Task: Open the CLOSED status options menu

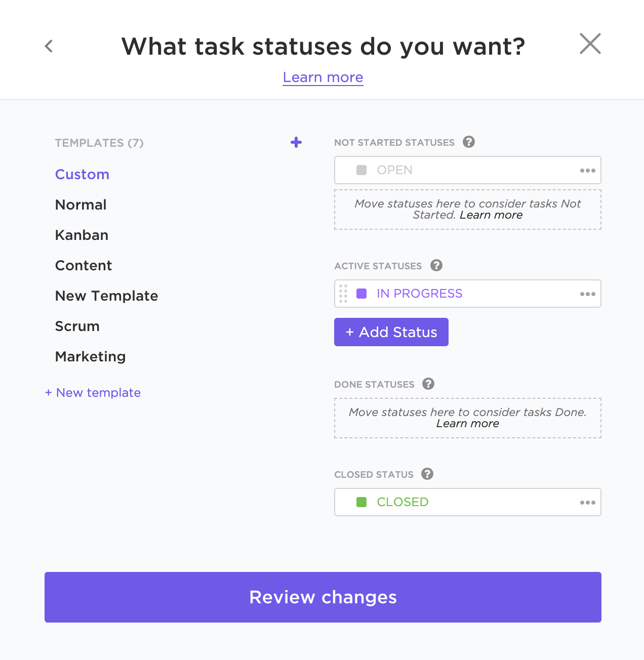Action: coord(587,503)
